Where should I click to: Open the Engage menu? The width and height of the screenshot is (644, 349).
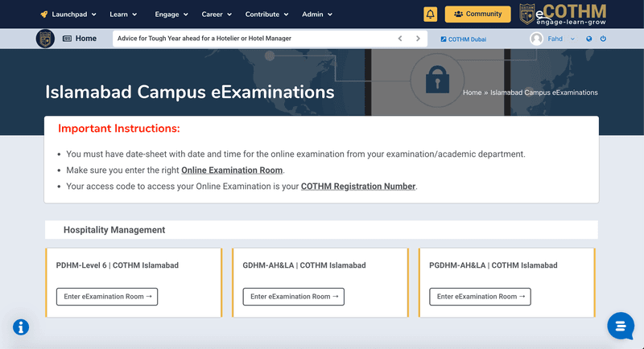[x=171, y=14]
